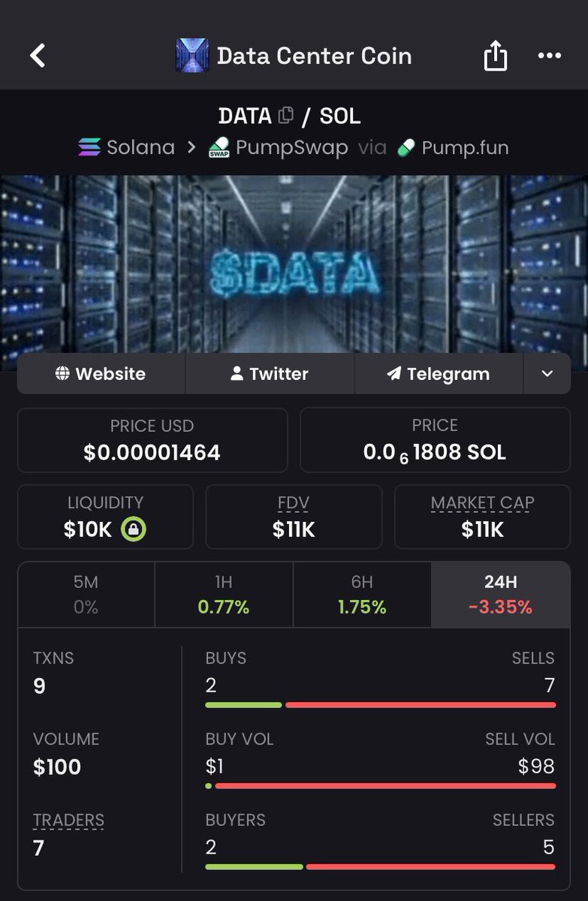This screenshot has height=901, width=588.
Task: Open the share icon
Action: [496, 56]
